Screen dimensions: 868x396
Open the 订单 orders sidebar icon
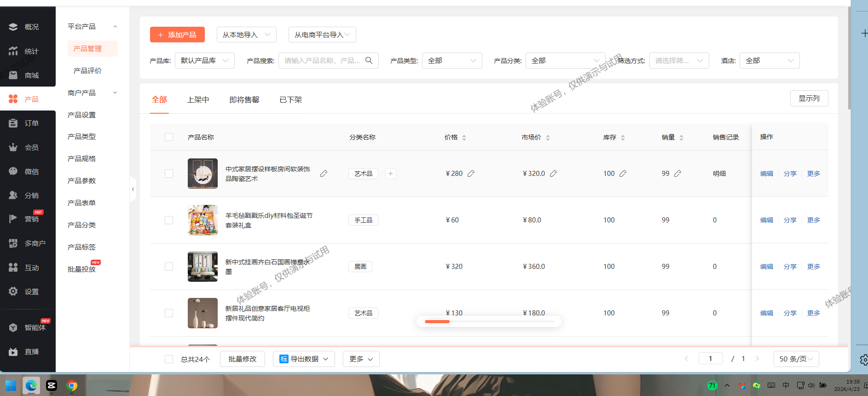(13, 123)
